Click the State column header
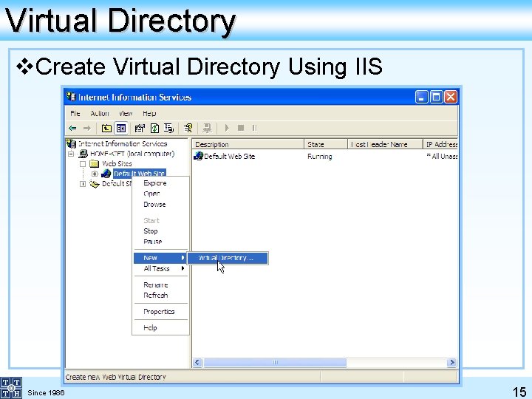 click(x=326, y=144)
